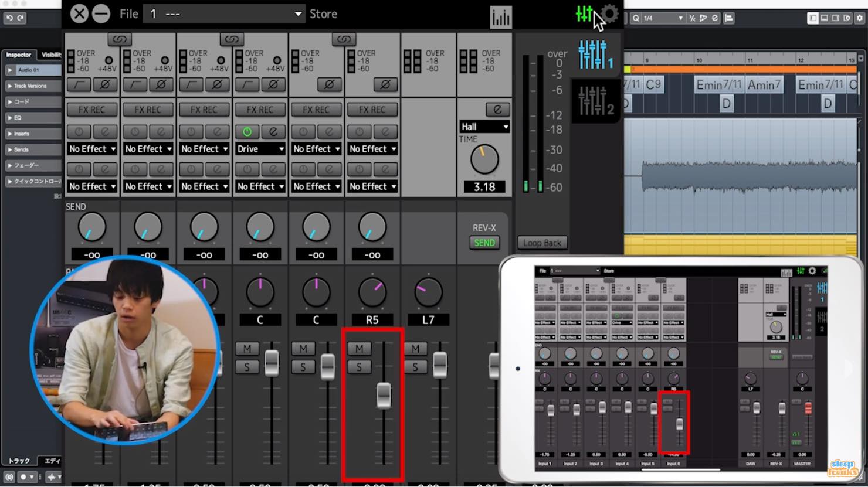Open the Hall reverb type dropdown

click(484, 127)
